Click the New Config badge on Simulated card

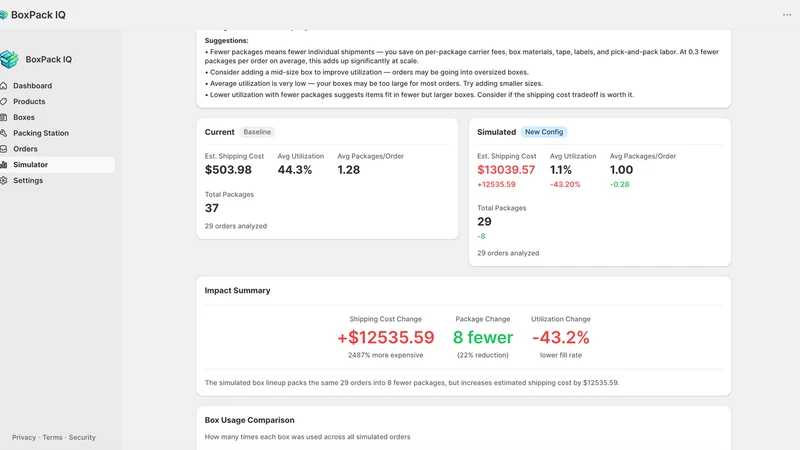coord(544,132)
